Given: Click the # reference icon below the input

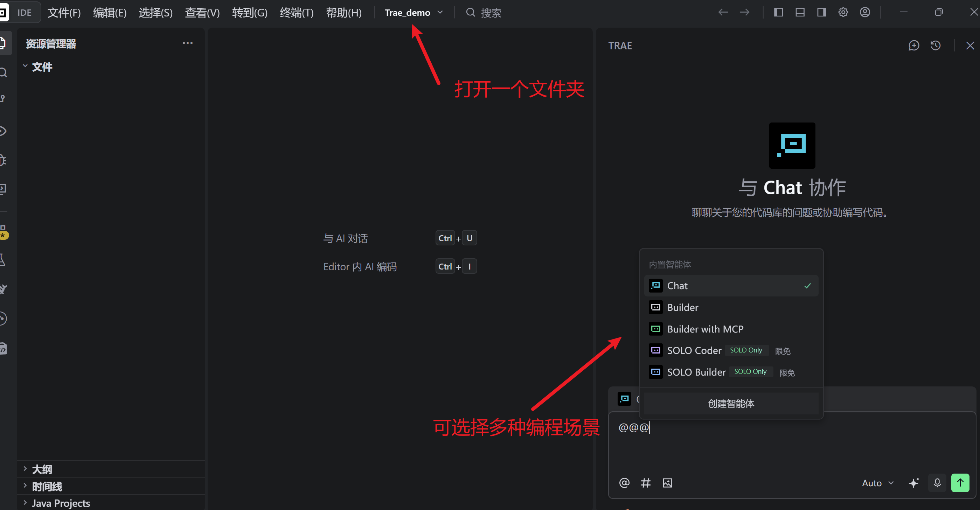Looking at the screenshot, I should [x=646, y=483].
